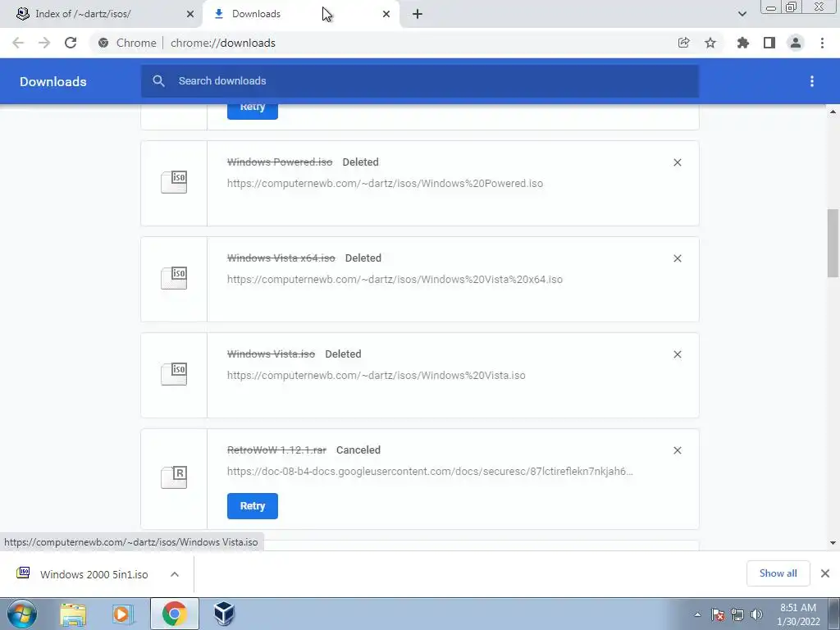Close the Downloads tab
This screenshot has height=630, width=840.
386,14
